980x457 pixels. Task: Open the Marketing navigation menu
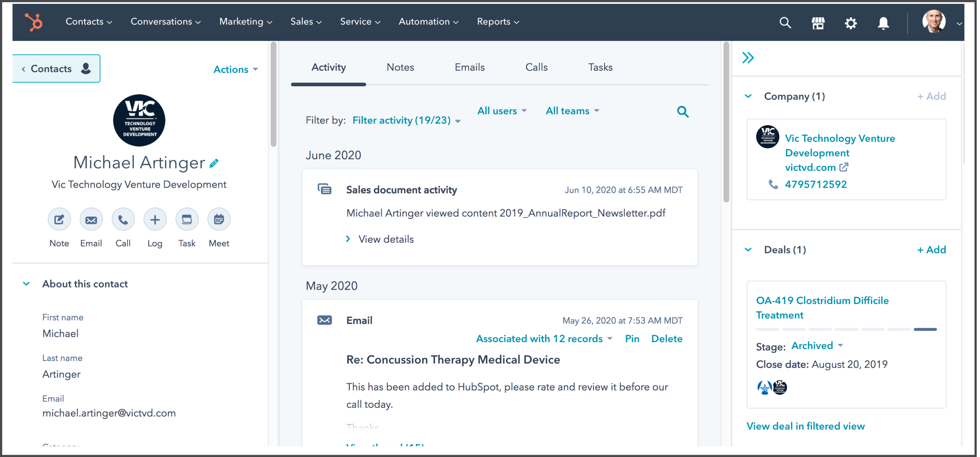tap(246, 22)
